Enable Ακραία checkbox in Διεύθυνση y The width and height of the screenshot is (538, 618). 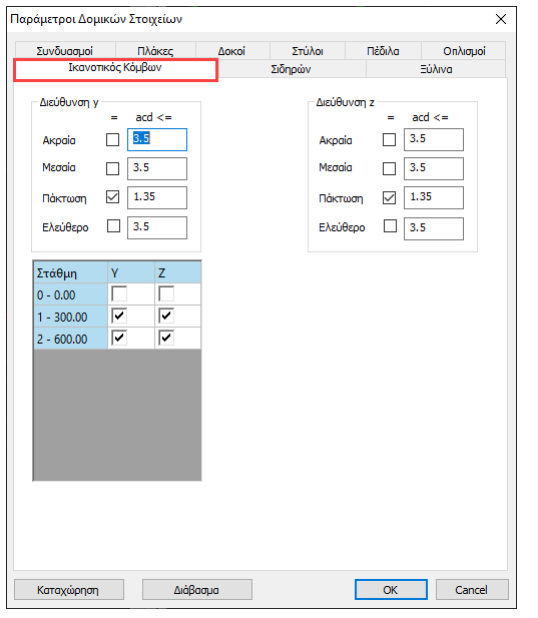point(113,140)
